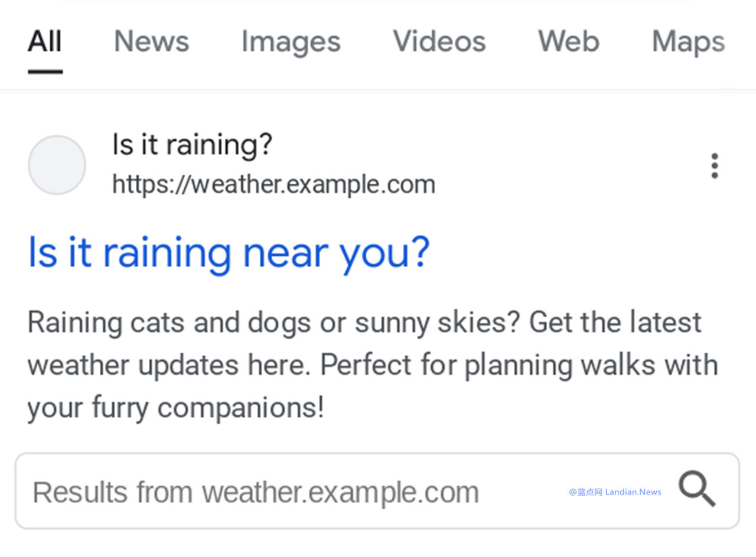Viewport: 756px width, 557px height.
Task: Click snippet line 'weather updates here. Perfect for planning'
Action: [373, 365]
